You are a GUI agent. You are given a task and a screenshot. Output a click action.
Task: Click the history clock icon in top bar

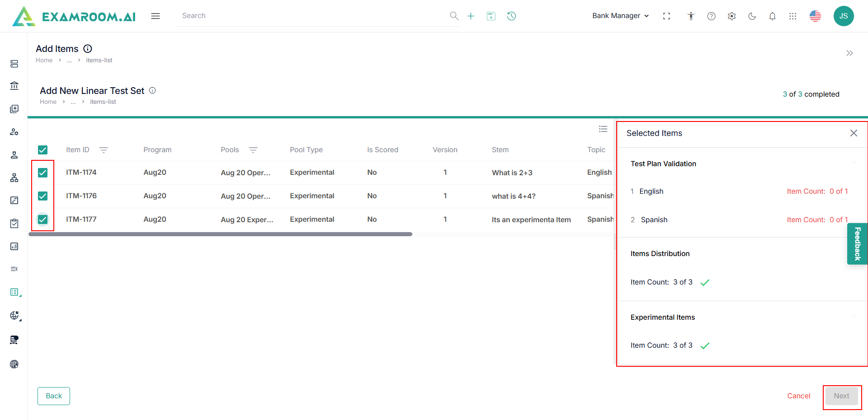pyautogui.click(x=511, y=16)
